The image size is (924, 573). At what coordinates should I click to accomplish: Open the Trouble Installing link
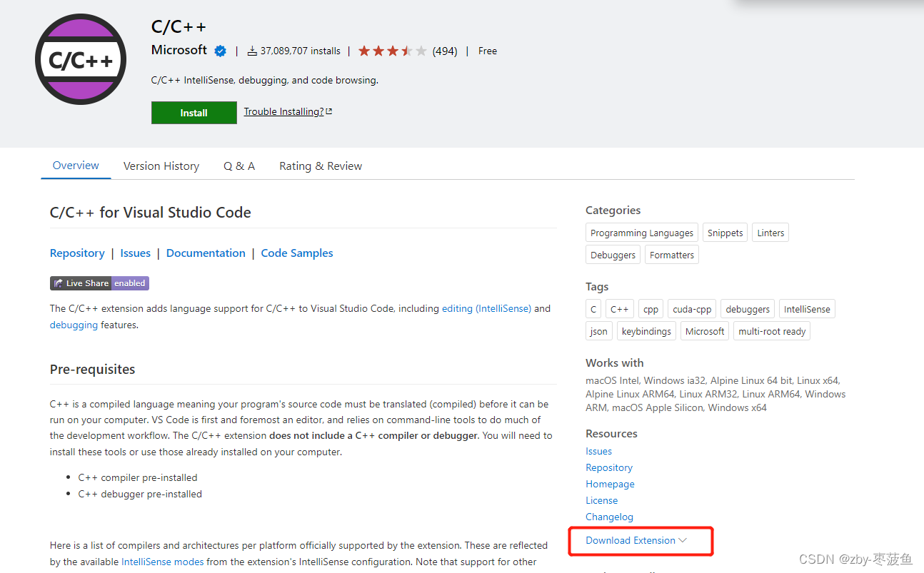[x=288, y=111]
